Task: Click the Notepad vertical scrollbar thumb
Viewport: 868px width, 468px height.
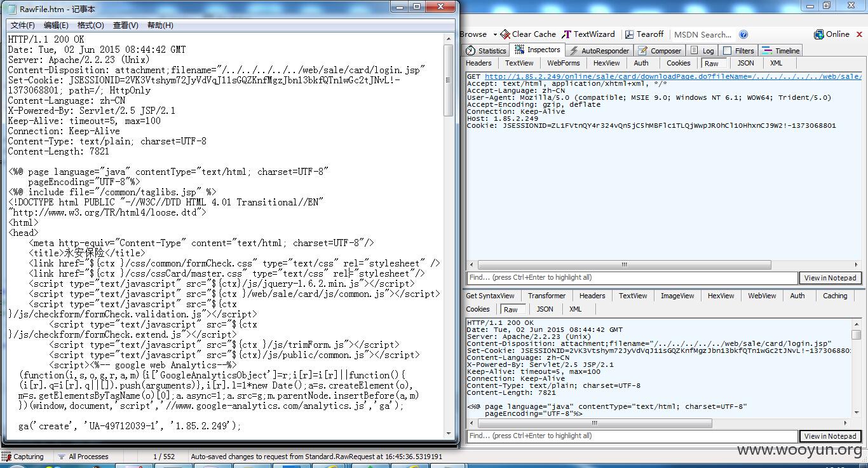Action: pos(449,80)
